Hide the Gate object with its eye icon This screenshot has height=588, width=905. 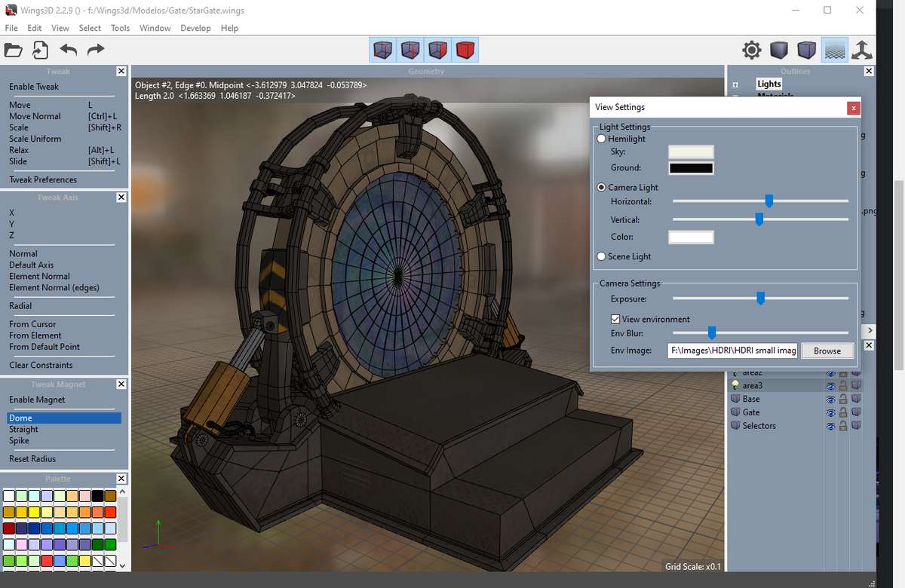tap(831, 412)
